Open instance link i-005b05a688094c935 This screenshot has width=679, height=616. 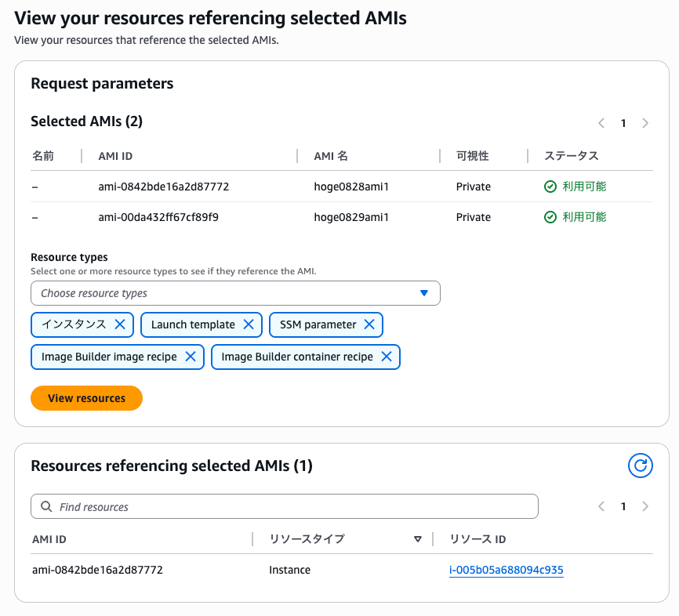pos(507,570)
